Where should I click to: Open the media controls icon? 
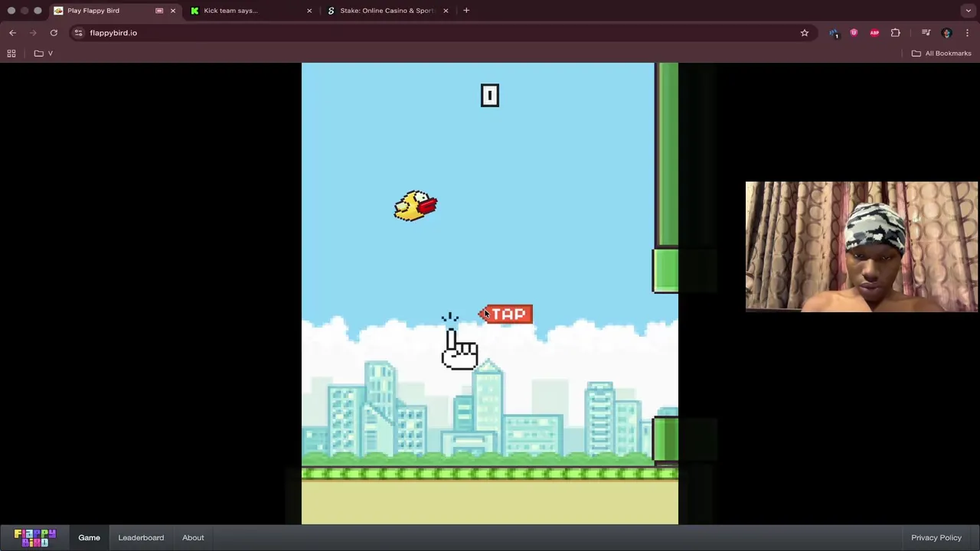[926, 33]
